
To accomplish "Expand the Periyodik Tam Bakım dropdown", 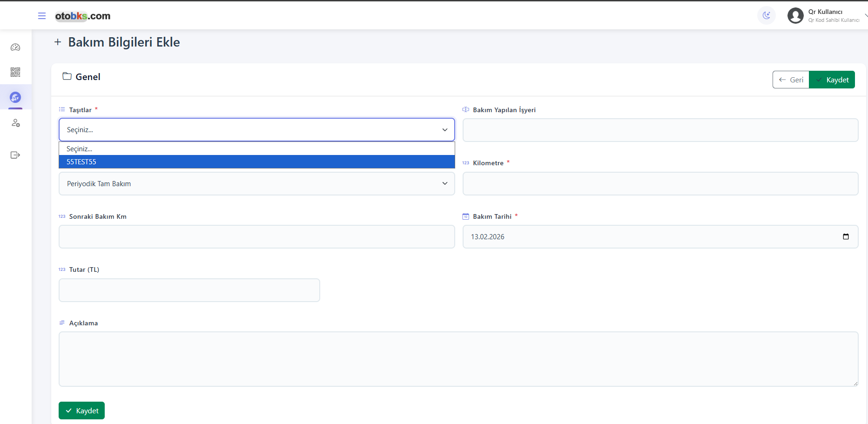I will pos(256,184).
